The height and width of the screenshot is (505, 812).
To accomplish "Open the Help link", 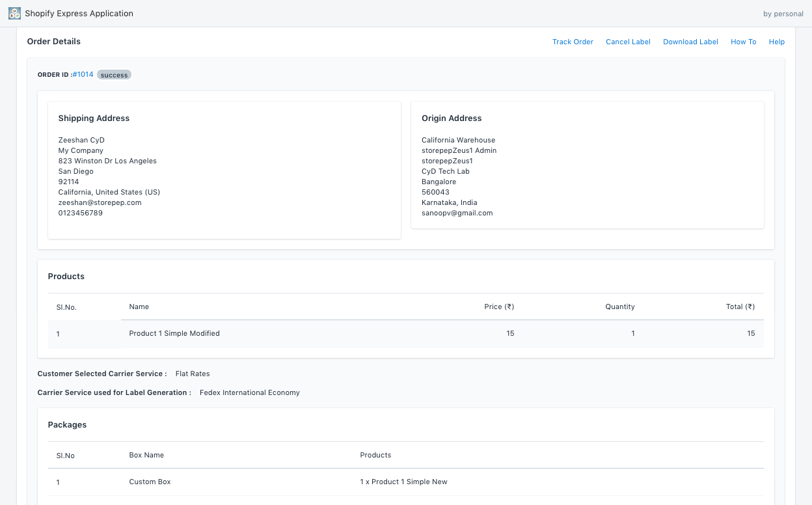I will [x=777, y=42].
